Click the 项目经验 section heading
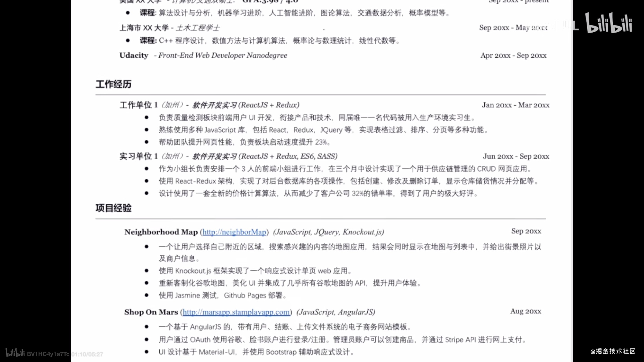This screenshot has width=644, height=362. click(113, 208)
